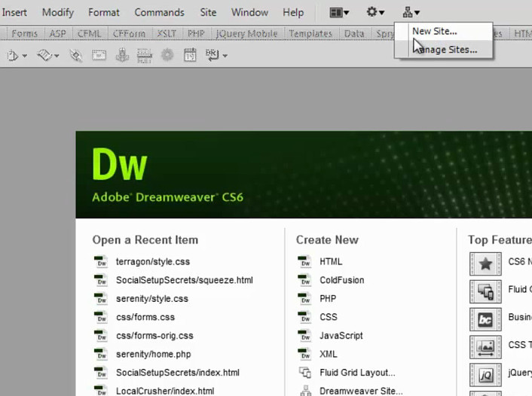
Task: Click the Fluid Grid Layout page icon
Action: pos(305,373)
